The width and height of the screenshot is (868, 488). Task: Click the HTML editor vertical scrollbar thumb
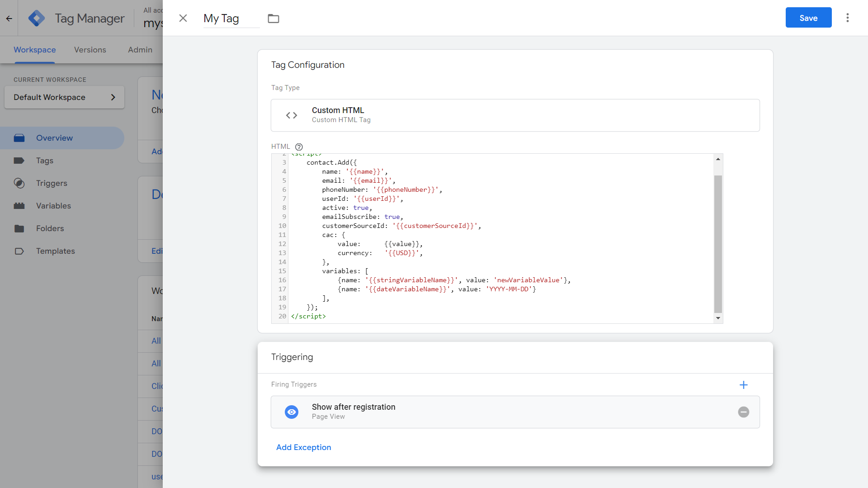718,244
